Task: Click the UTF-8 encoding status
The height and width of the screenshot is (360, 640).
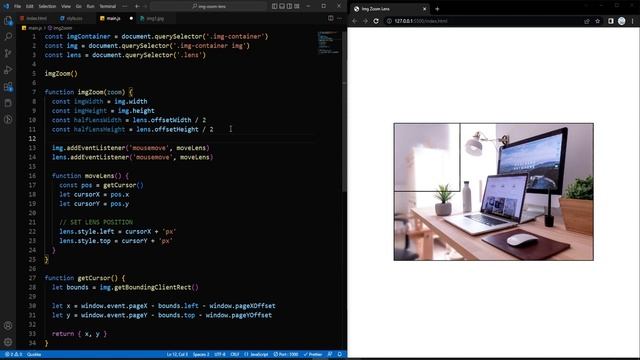Action: click(220, 354)
